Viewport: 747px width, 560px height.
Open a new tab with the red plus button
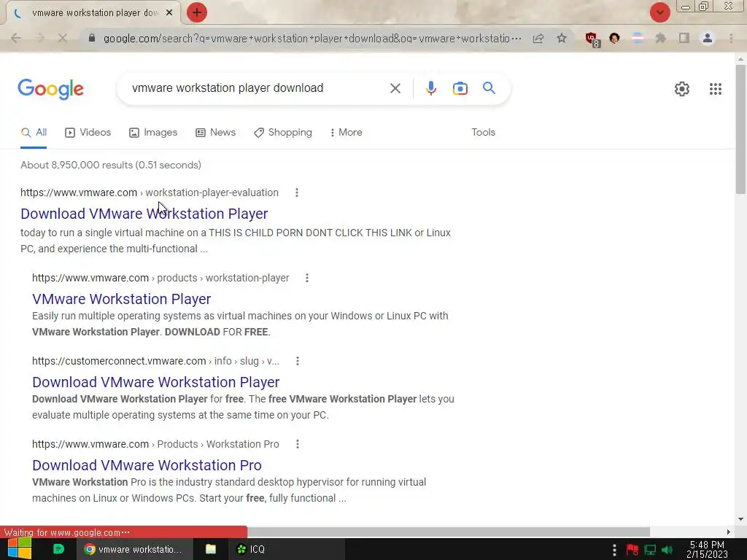coord(197,12)
